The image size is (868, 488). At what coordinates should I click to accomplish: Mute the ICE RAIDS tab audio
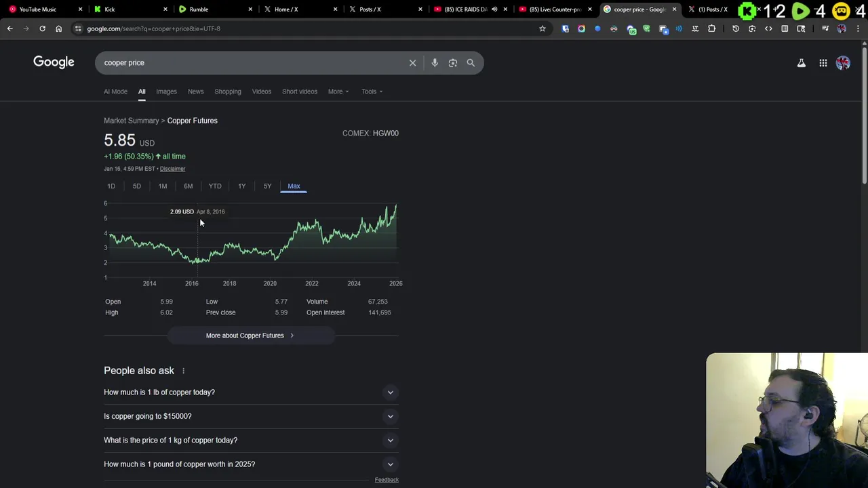(x=494, y=9)
